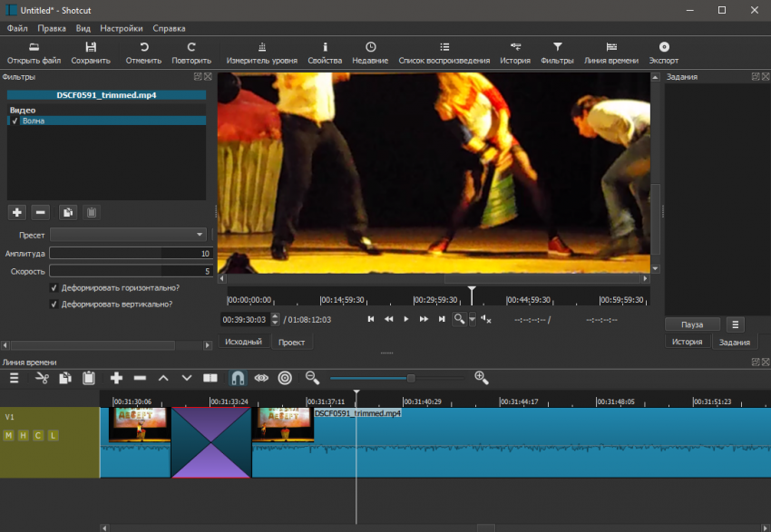Open Пресет dropdown
771x532 pixels.
coord(128,235)
